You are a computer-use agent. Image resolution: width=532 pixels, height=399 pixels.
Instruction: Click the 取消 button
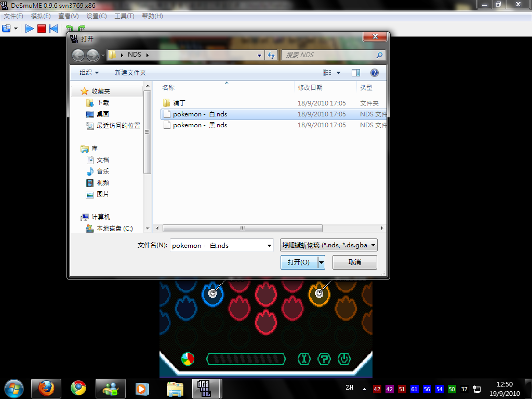354,262
